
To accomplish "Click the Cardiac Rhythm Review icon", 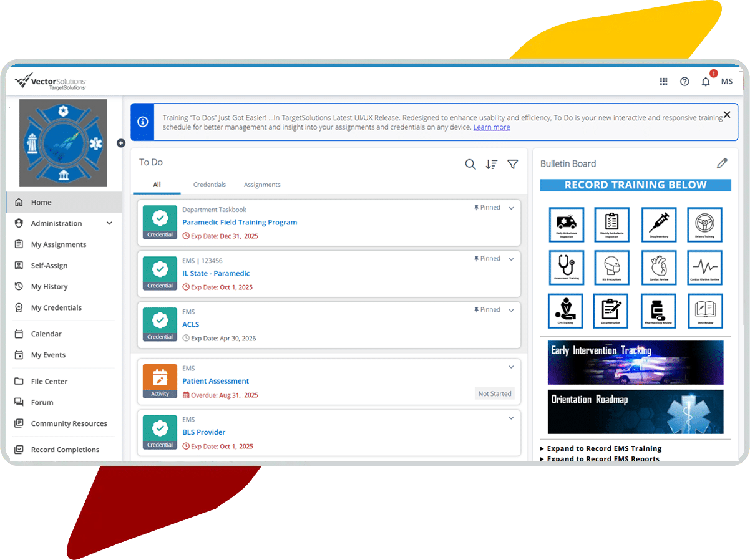I will pos(705,268).
